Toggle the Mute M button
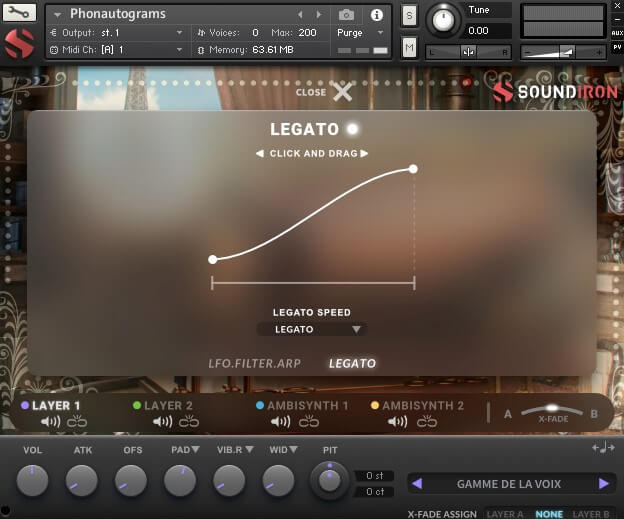The height and width of the screenshot is (519, 624). click(409, 48)
